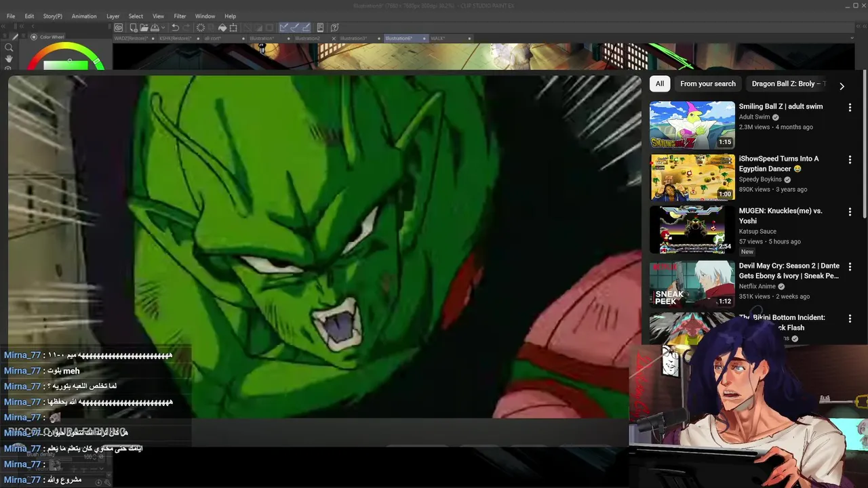Viewport: 868px width, 488px height.
Task: Open options for iShowSpeed Egyptian Dancer video
Action: [x=850, y=159]
